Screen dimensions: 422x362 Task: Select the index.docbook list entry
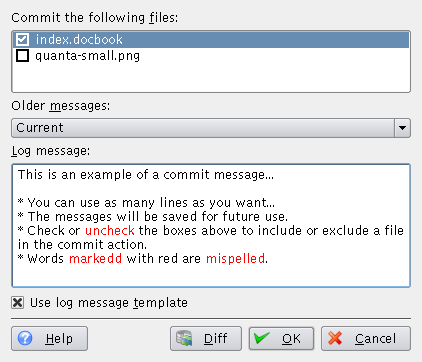tap(211, 39)
